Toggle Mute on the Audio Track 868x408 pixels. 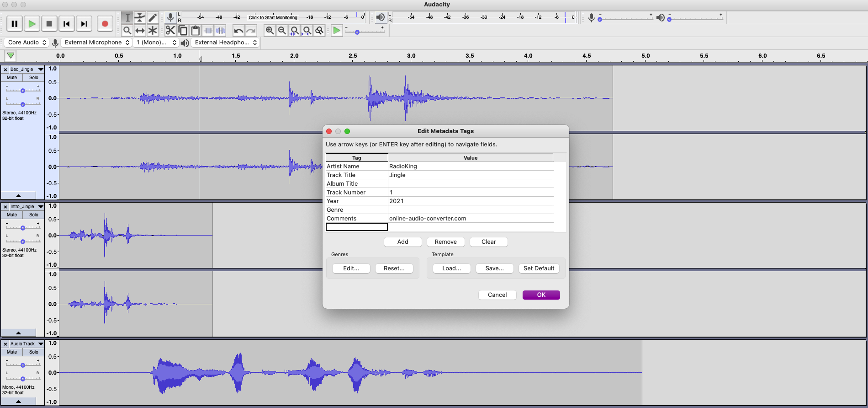point(12,352)
